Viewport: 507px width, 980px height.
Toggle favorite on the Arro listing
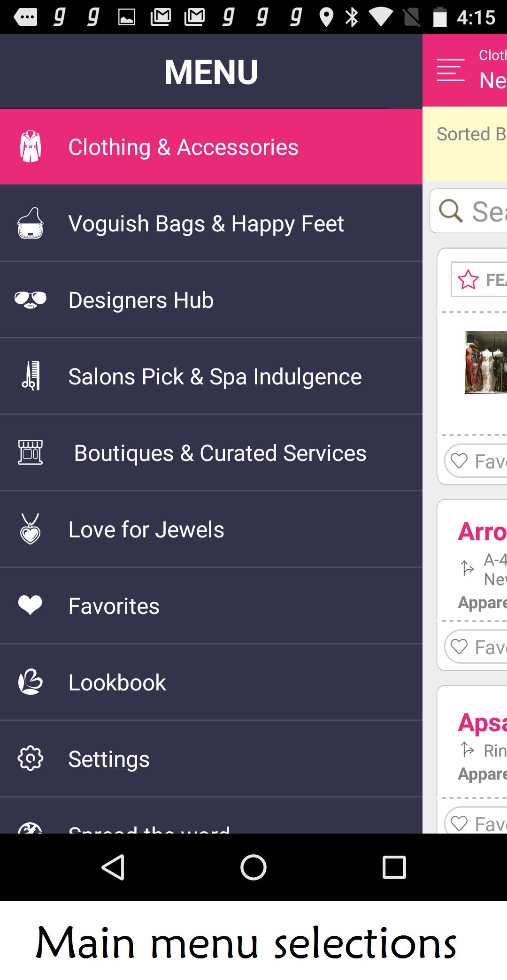475,647
